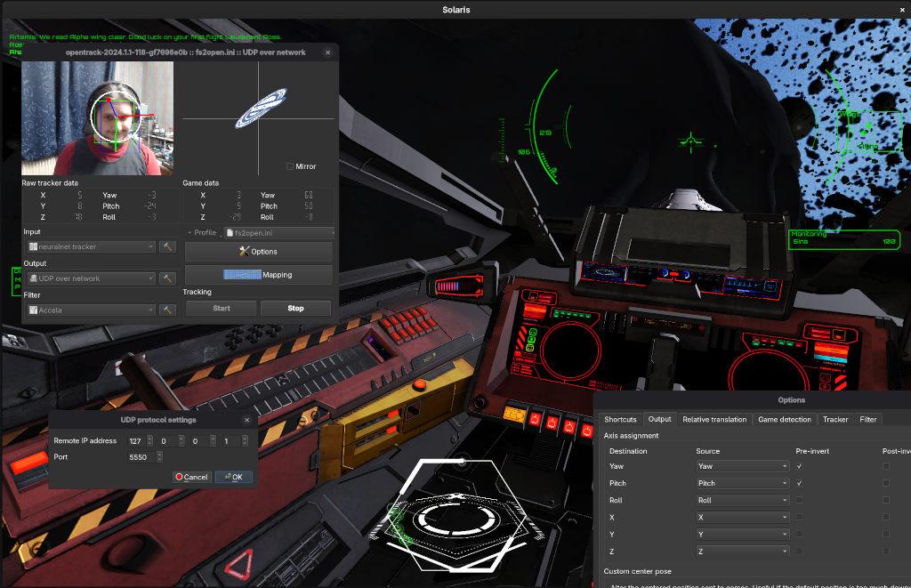Click Cancel in UDP protocol settings
The width and height of the screenshot is (911, 588).
(191, 477)
